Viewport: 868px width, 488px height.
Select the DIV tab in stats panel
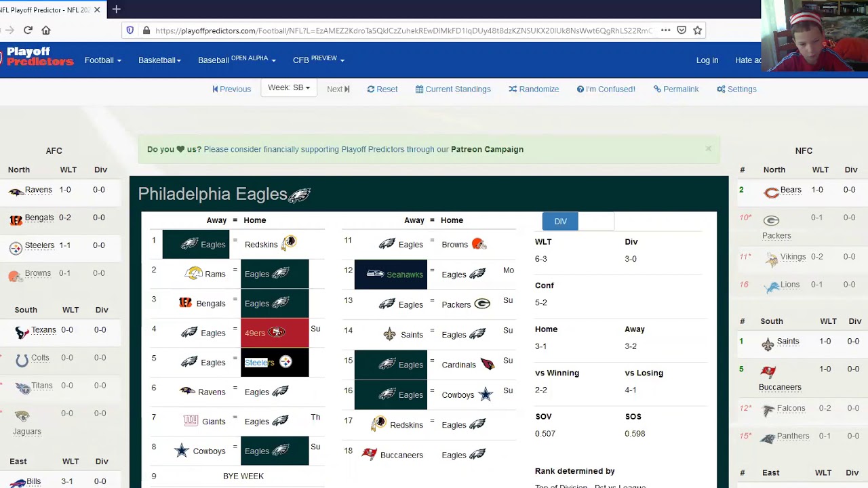point(560,221)
